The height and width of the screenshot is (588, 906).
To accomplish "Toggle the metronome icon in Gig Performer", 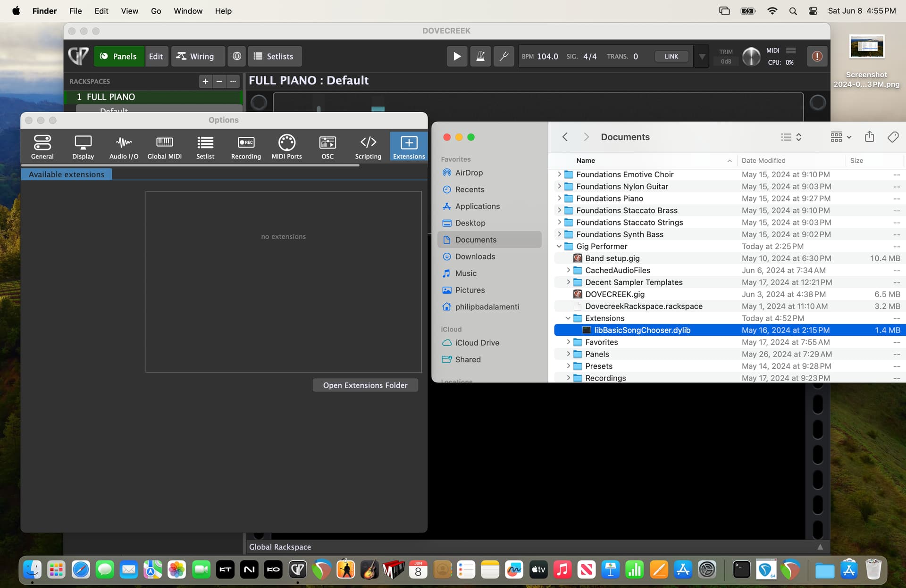I will (480, 57).
